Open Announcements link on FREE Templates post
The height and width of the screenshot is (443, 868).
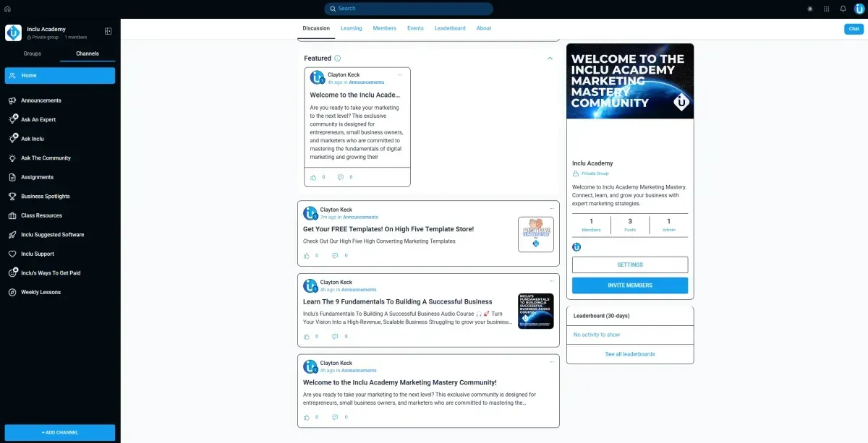360,218
